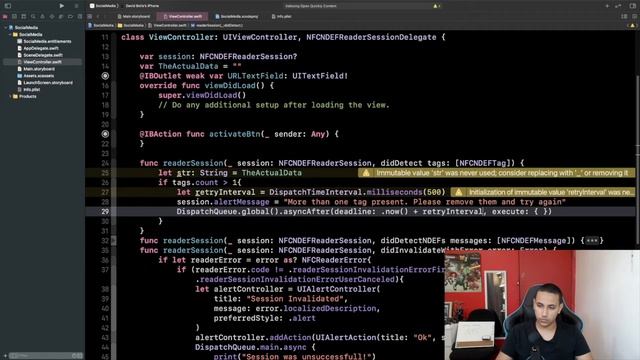This screenshot has width=640, height=360.
Task: Click SocialMedia folder in jump bar
Action: point(131,25)
